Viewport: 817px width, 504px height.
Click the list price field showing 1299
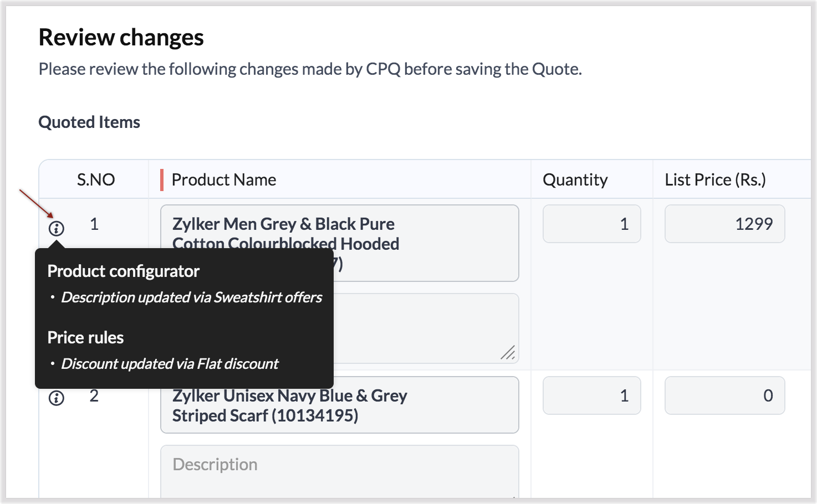[724, 224]
